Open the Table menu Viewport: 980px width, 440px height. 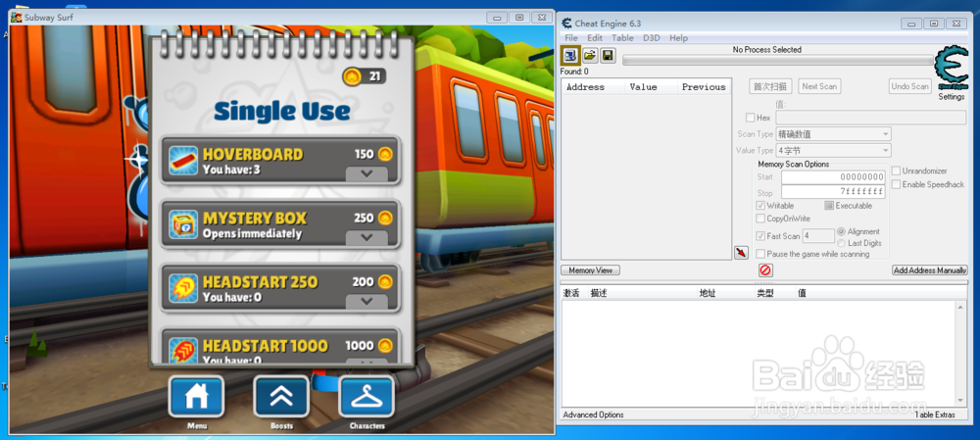pyautogui.click(x=622, y=38)
